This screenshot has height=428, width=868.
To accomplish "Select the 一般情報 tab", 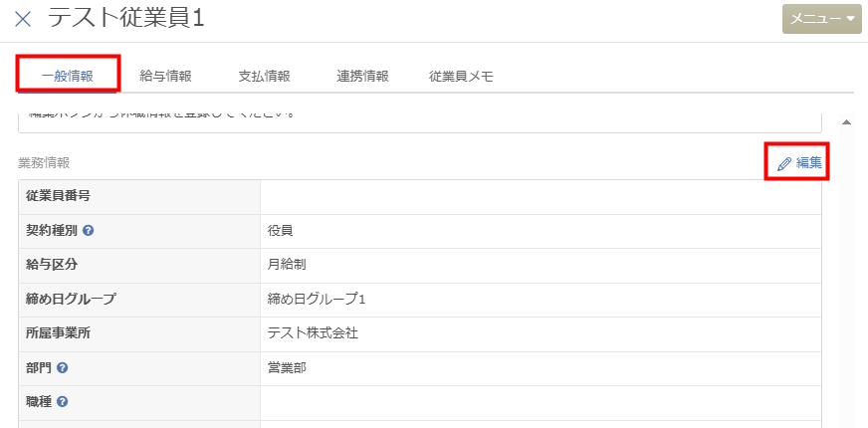I will click(x=68, y=77).
